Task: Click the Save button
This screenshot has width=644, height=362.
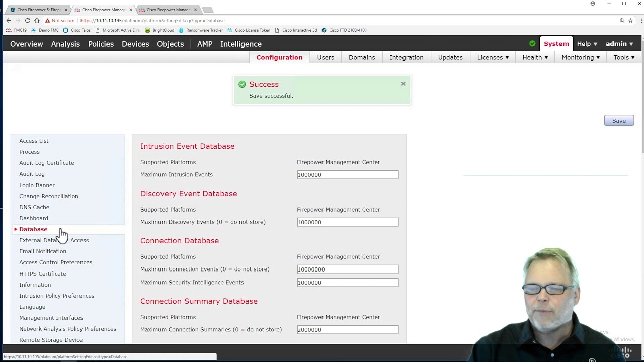Action: pyautogui.click(x=619, y=121)
